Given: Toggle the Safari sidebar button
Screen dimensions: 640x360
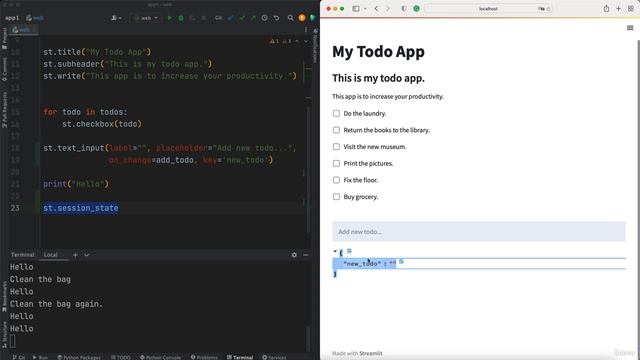Looking at the screenshot, I should click(356, 9).
